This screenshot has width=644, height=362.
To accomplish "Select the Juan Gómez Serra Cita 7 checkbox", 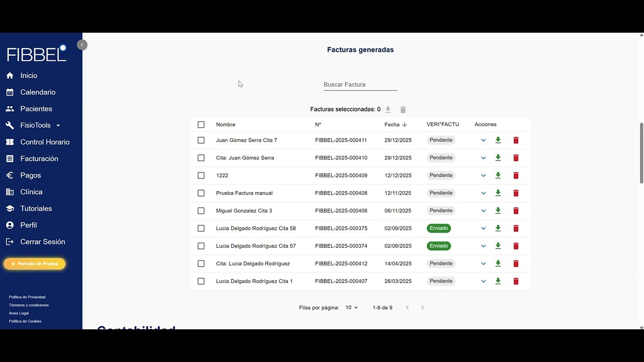I will point(201,140).
